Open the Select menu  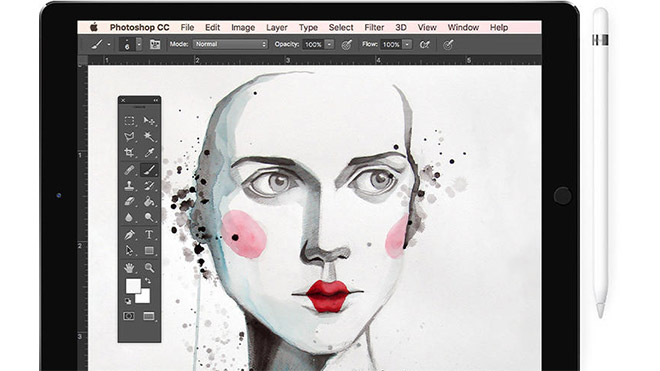pyautogui.click(x=341, y=27)
